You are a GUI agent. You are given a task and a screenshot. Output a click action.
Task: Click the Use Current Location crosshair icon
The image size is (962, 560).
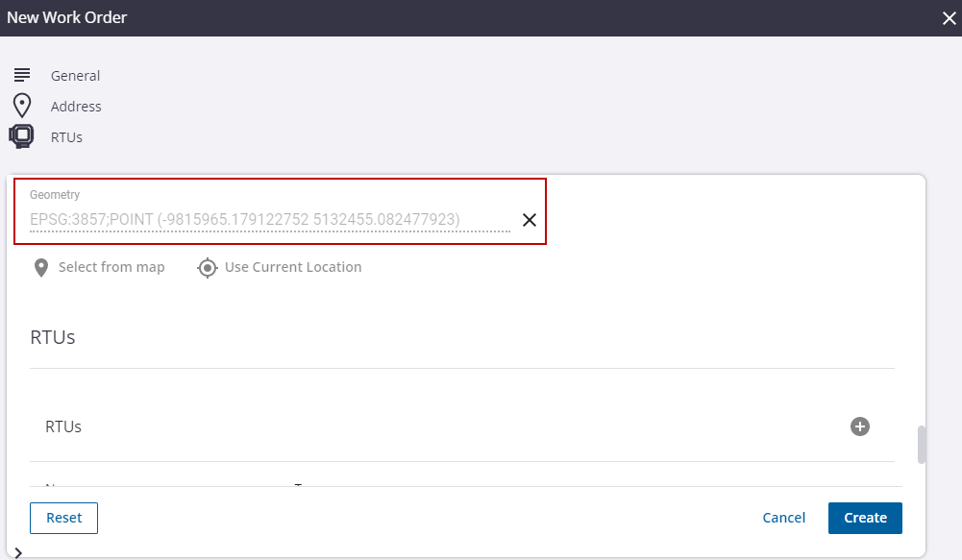207,267
